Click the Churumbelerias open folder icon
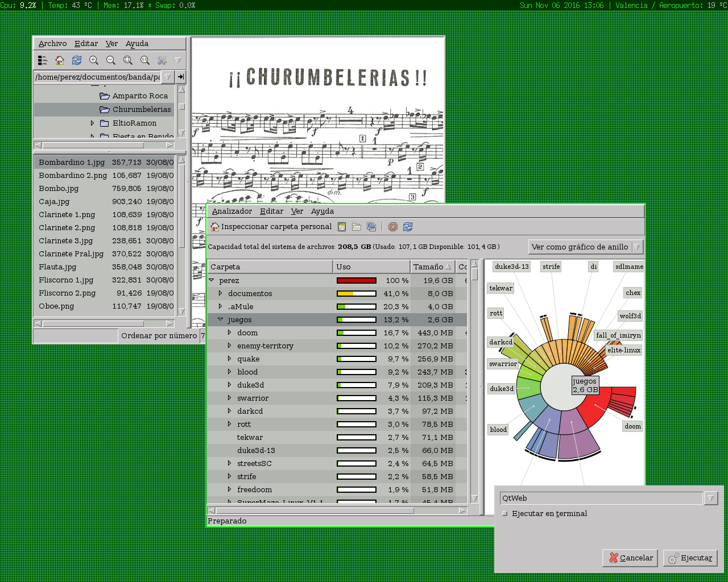The height and width of the screenshot is (582, 728). point(105,110)
